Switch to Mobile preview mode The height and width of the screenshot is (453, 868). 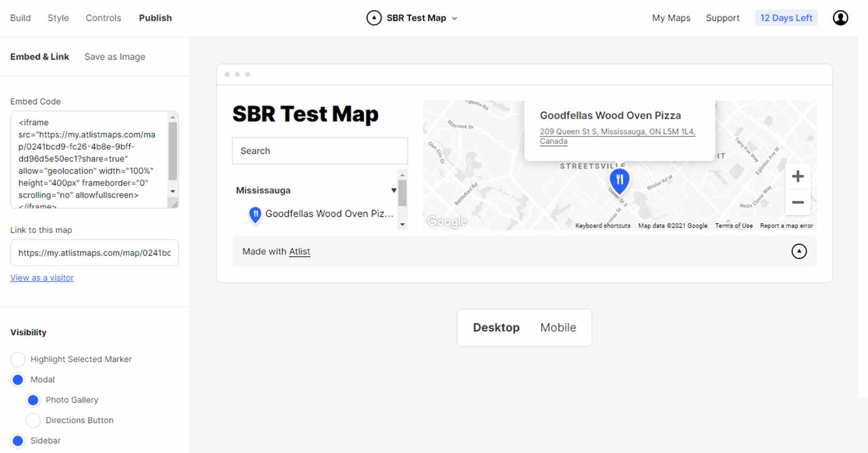[x=558, y=328]
